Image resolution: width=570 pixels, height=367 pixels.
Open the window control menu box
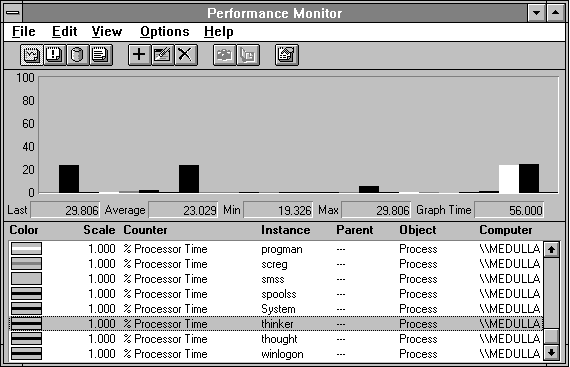13,13
